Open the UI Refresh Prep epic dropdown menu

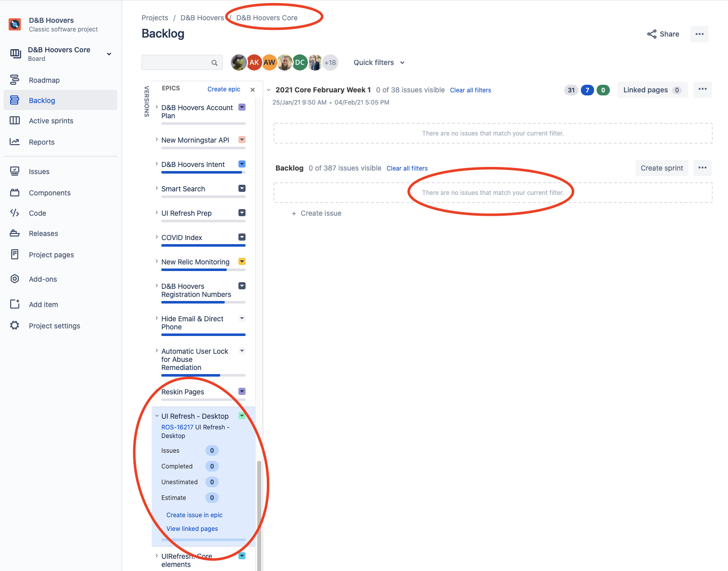tap(242, 213)
